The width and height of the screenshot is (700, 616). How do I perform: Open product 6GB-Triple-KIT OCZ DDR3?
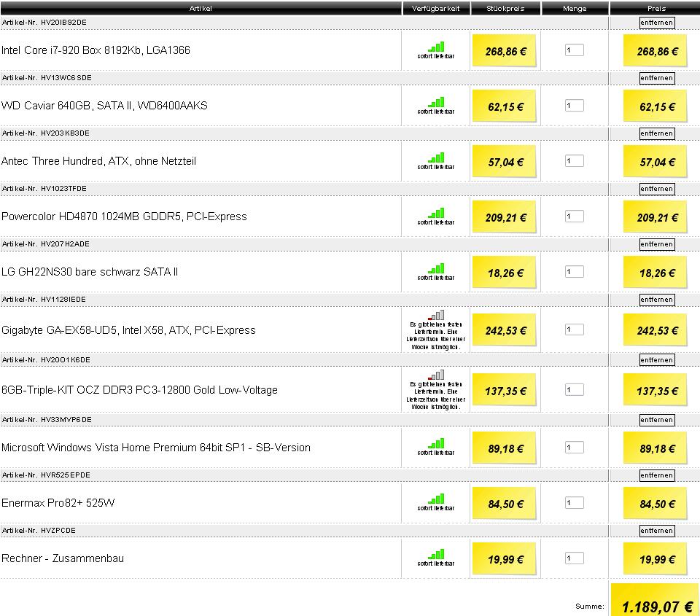click(x=139, y=390)
